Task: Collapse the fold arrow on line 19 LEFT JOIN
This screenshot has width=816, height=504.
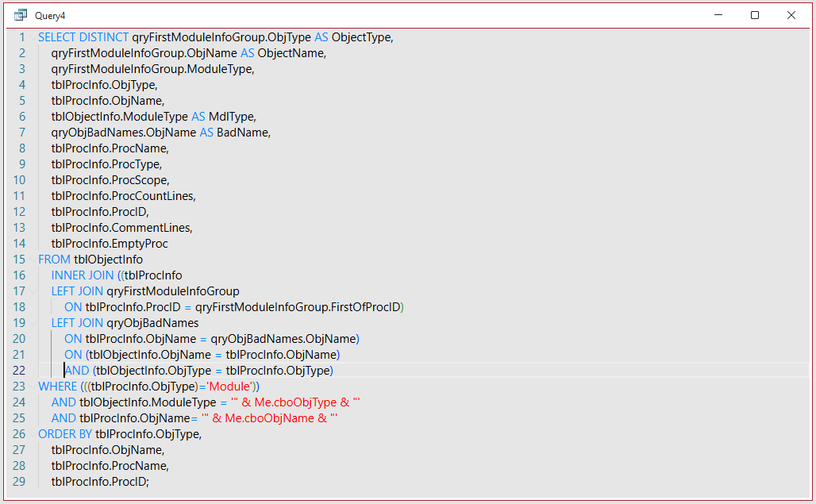Action: click(33, 323)
